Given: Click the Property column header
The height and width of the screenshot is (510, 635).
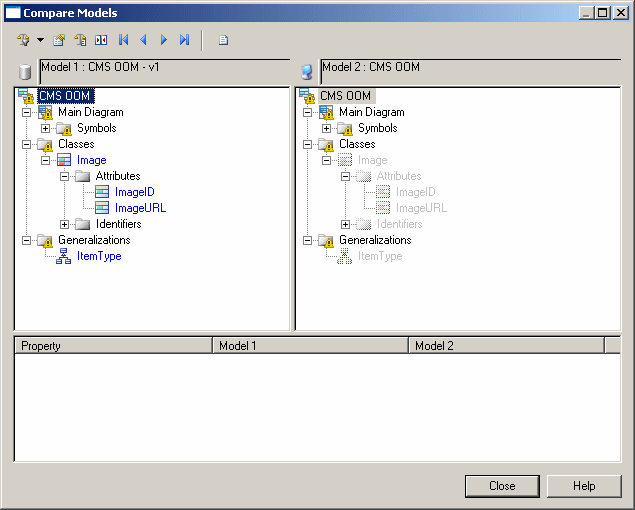Looking at the screenshot, I should coord(112,346).
